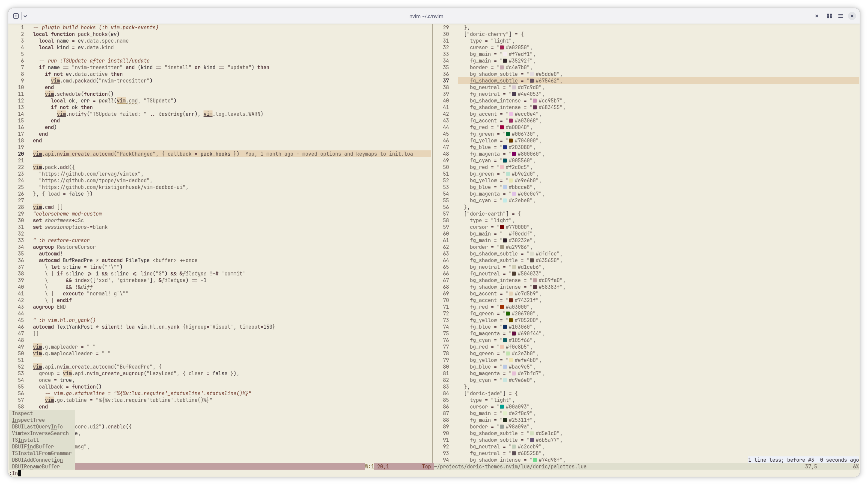Close the nvim tab with the small x
Image resolution: width=868 pixels, height=485 pixels.
(816, 16)
